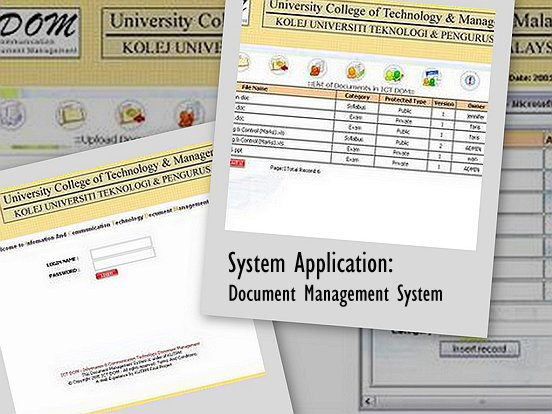This screenshot has height=414, width=552.
Task: Click the red Login button
Action: (107, 274)
